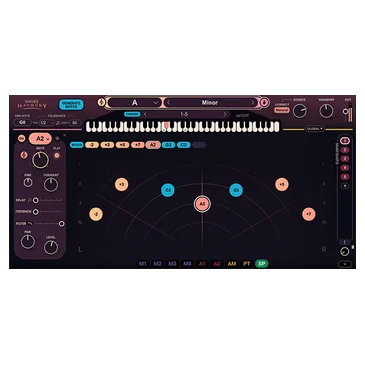The width and height of the screenshot is (365, 365).
Task: Switch to the green SP tab
Action: click(262, 264)
